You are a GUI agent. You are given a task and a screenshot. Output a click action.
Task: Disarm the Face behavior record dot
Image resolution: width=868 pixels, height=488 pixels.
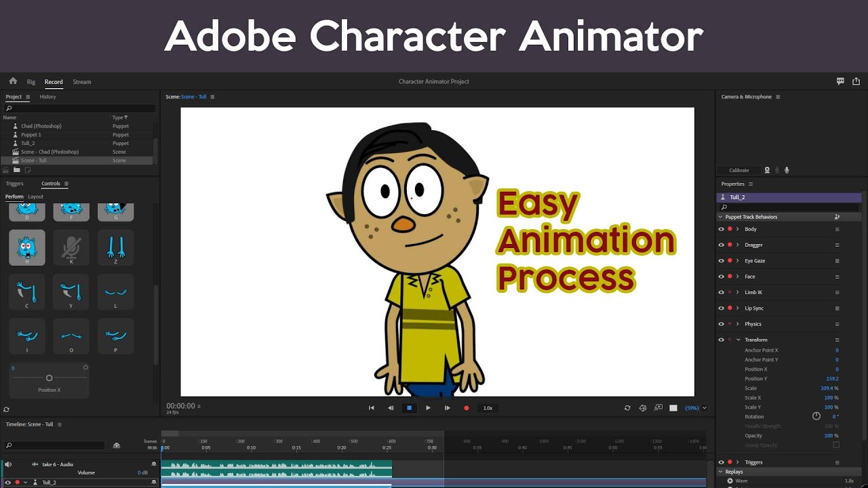(730, 277)
